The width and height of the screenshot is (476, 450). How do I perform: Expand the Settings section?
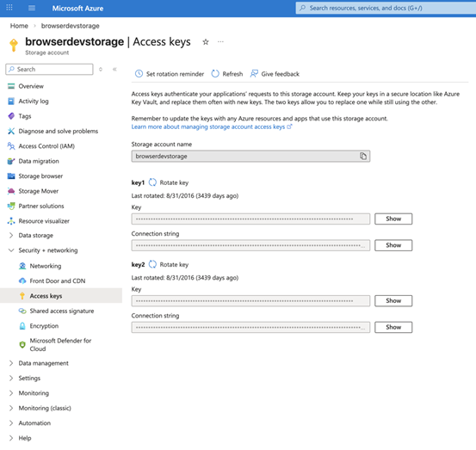coord(11,378)
